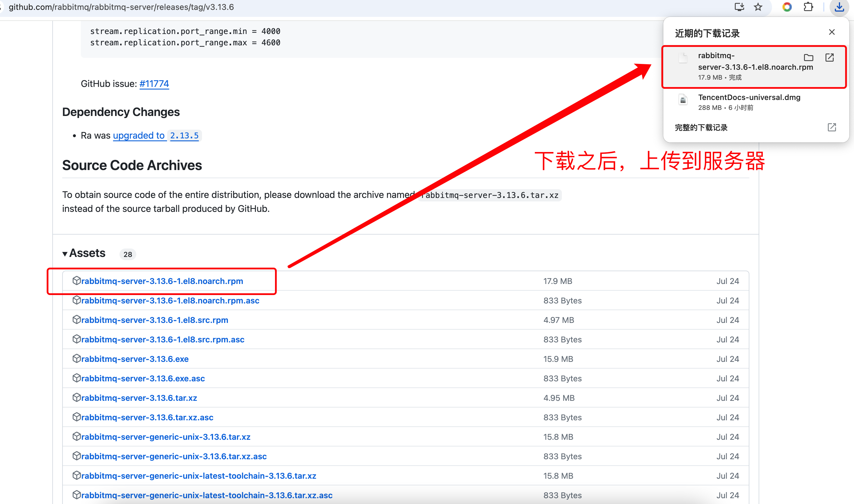The width and height of the screenshot is (854, 504).
Task: Collapse the Assets section triangle
Action: click(x=65, y=254)
